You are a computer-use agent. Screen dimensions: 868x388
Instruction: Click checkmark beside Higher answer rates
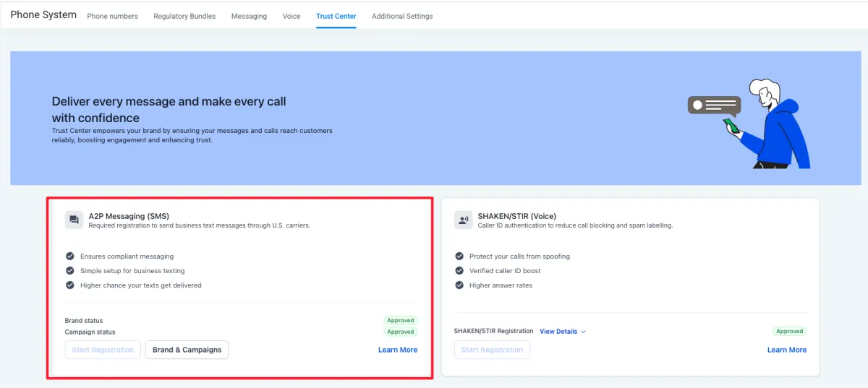click(x=459, y=285)
